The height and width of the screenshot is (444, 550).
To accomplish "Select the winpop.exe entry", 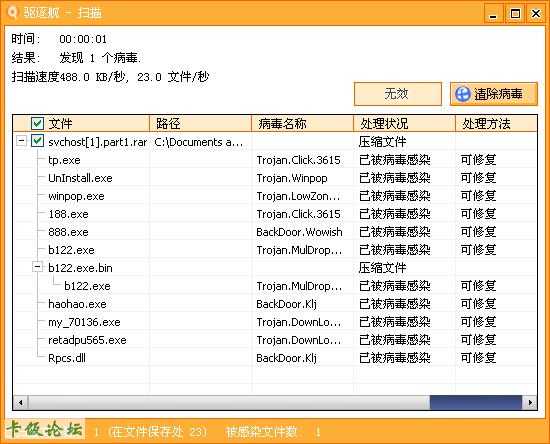I will tap(76, 196).
